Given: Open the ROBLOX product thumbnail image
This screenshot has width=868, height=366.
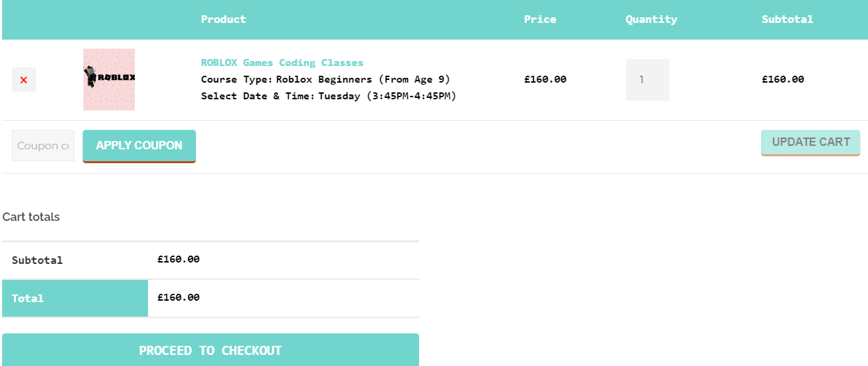Looking at the screenshot, I should coord(109,79).
